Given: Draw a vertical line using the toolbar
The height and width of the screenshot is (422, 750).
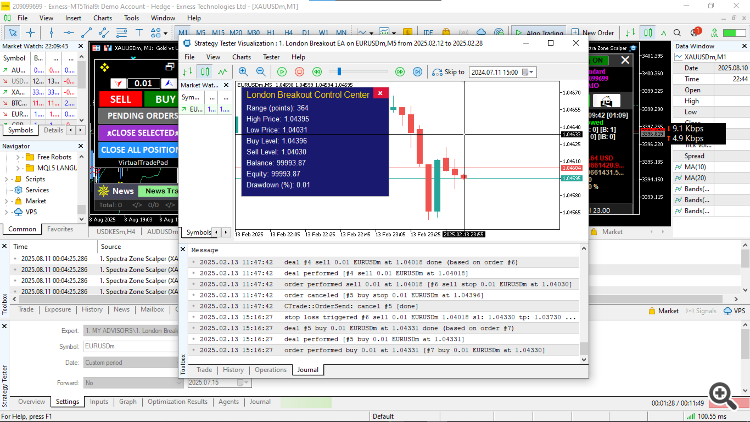Looking at the screenshot, I should [x=51, y=33].
